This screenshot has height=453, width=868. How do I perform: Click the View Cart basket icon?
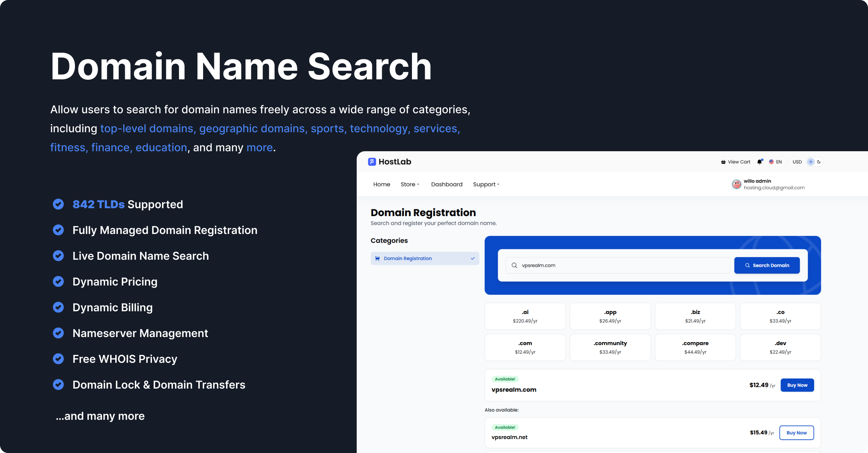[723, 162]
